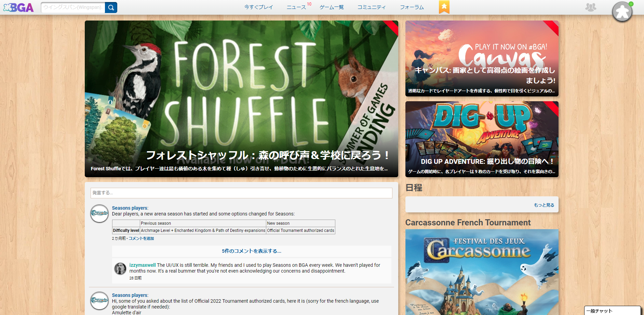Click the 日程 section heading
This screenshot has height=315, width=644.
click(x=414, y=187)
